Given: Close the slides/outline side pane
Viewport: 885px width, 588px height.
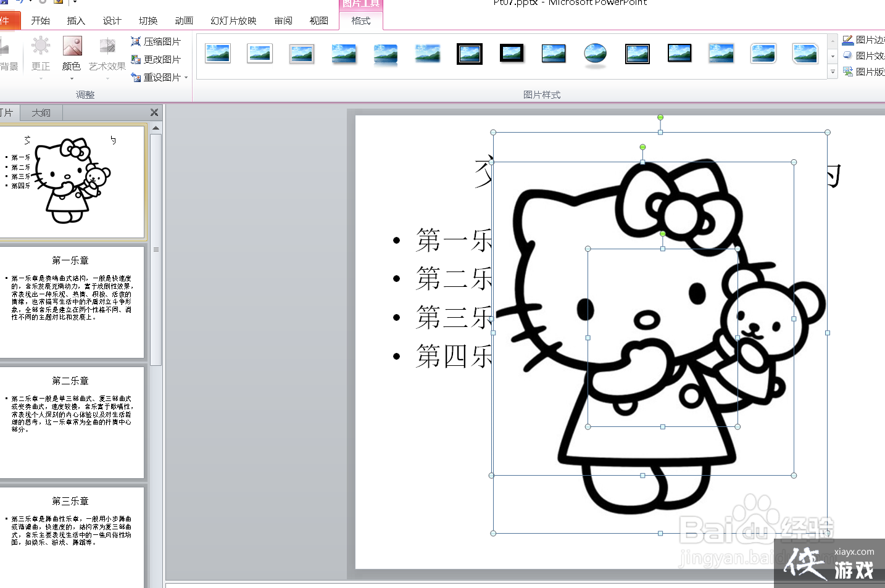Looking at the screenshot, I should tap(154, 112).
